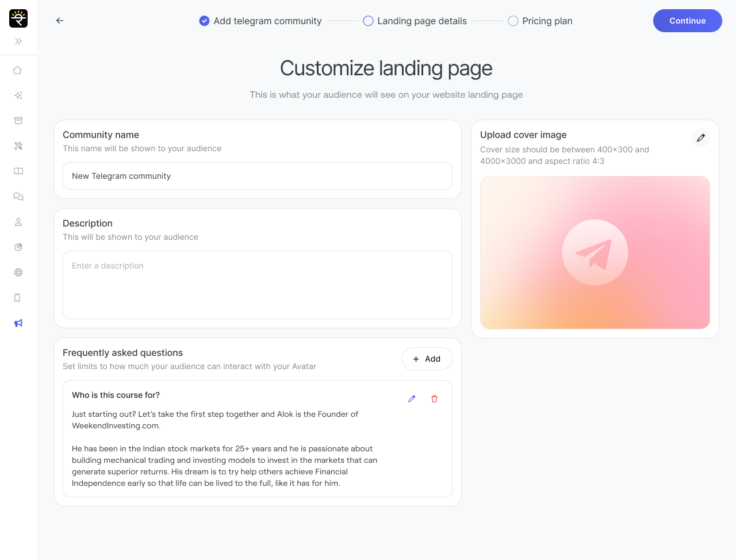The height and width of the screenshot is (560, 736).
Task: Delete the 'Who is this course for?' FAQ
Action: point(434,399)
